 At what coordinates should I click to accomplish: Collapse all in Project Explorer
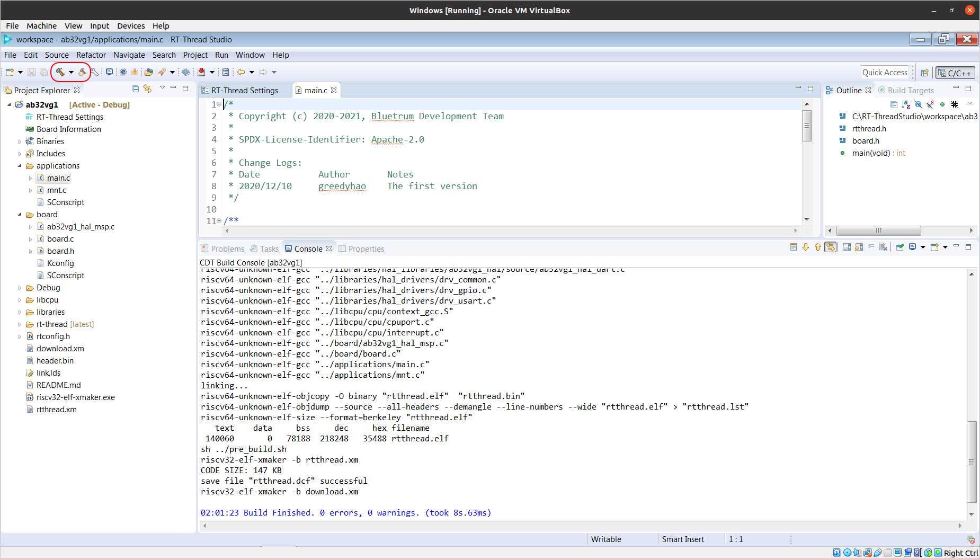pyautogui.click(x=136, y=89)
